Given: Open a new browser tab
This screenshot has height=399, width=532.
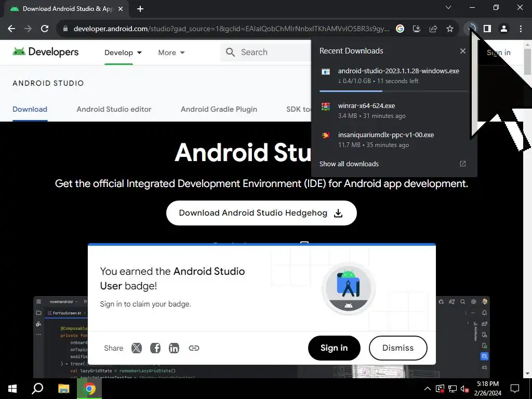Looking at the screenshot, I should (x=140, y=9).
